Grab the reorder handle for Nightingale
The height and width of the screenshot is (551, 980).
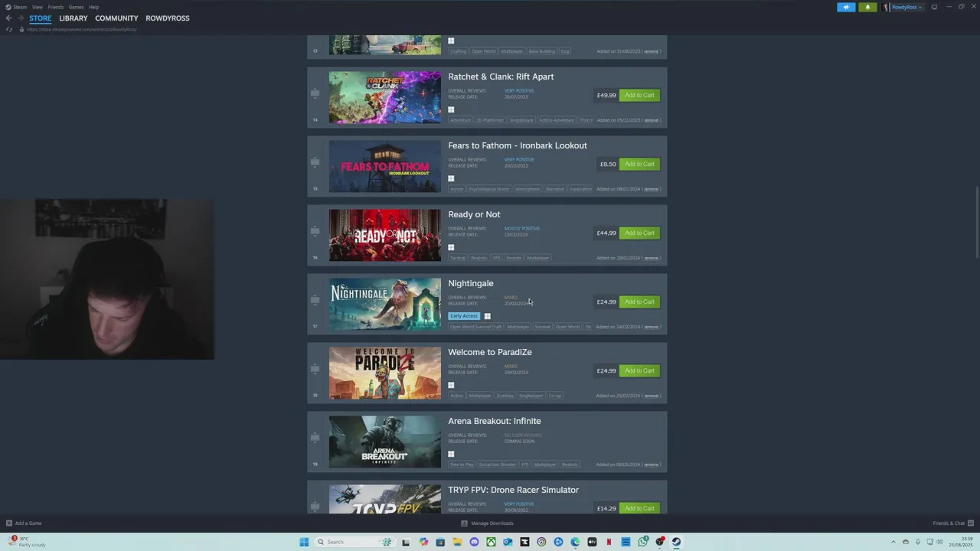pyautogui.click(x=315, y=300)
